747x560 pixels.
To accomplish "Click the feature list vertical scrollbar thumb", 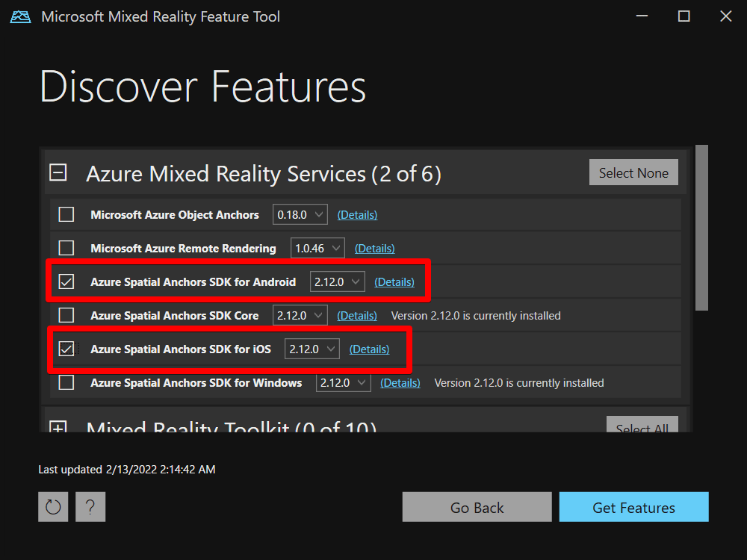I will [x=701, y=228].
